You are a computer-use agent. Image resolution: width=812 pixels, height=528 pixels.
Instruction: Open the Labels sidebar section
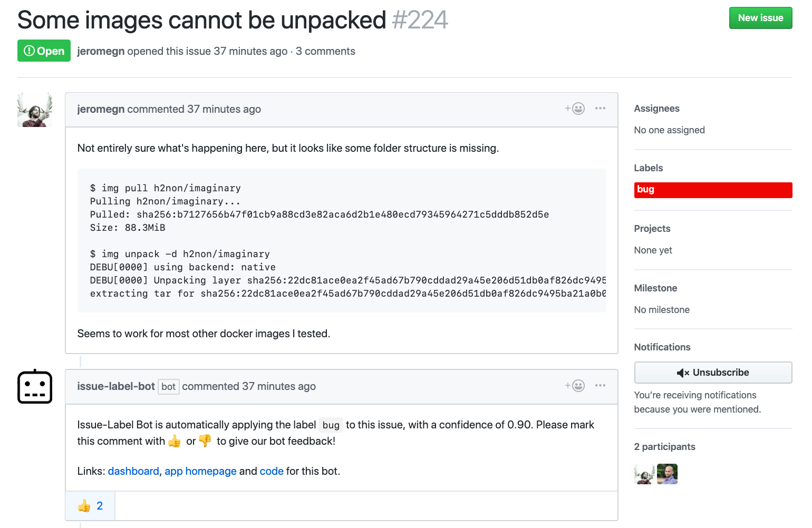click(x=648, y=168)
